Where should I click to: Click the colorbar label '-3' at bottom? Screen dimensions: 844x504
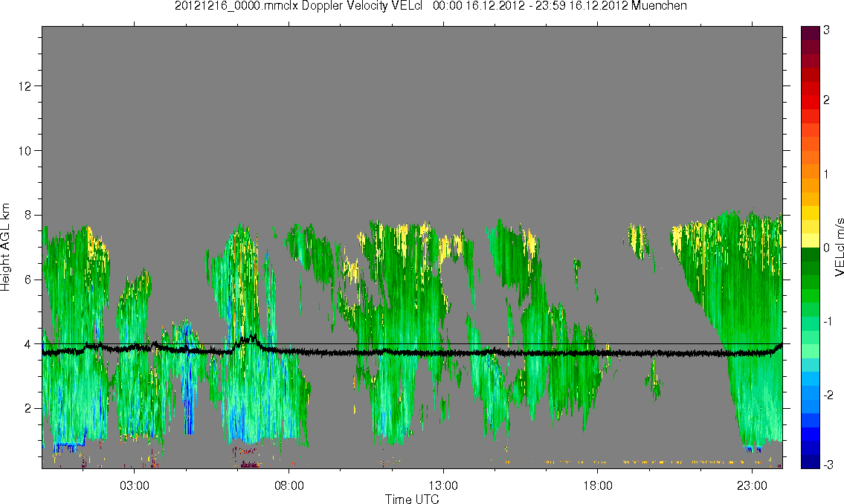click(828, 465)
